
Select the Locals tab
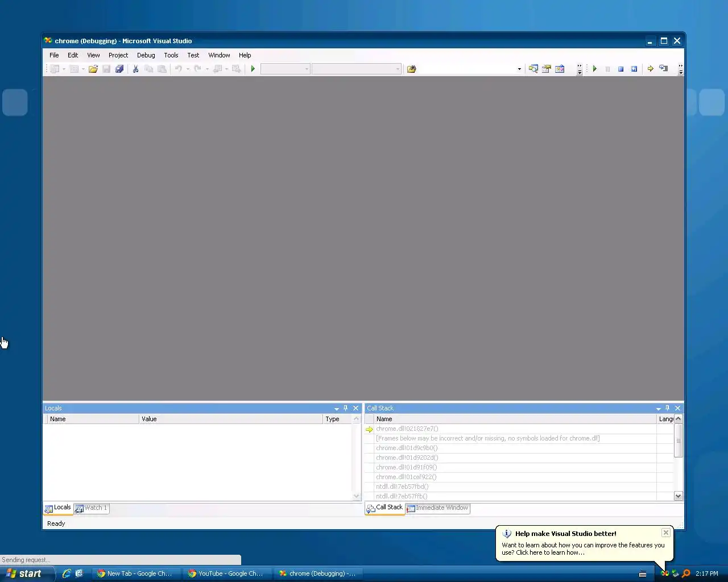58,508
